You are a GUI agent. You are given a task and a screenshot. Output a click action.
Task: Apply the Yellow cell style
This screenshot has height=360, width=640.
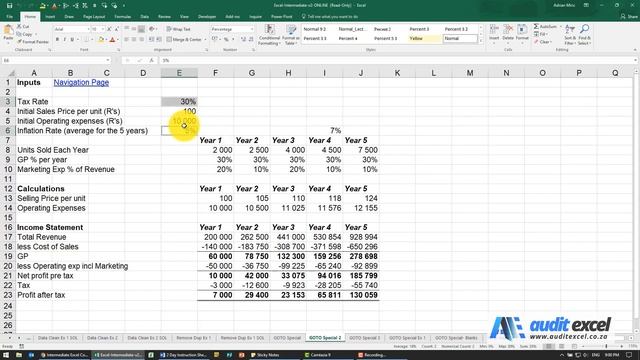tap(424, 38)
